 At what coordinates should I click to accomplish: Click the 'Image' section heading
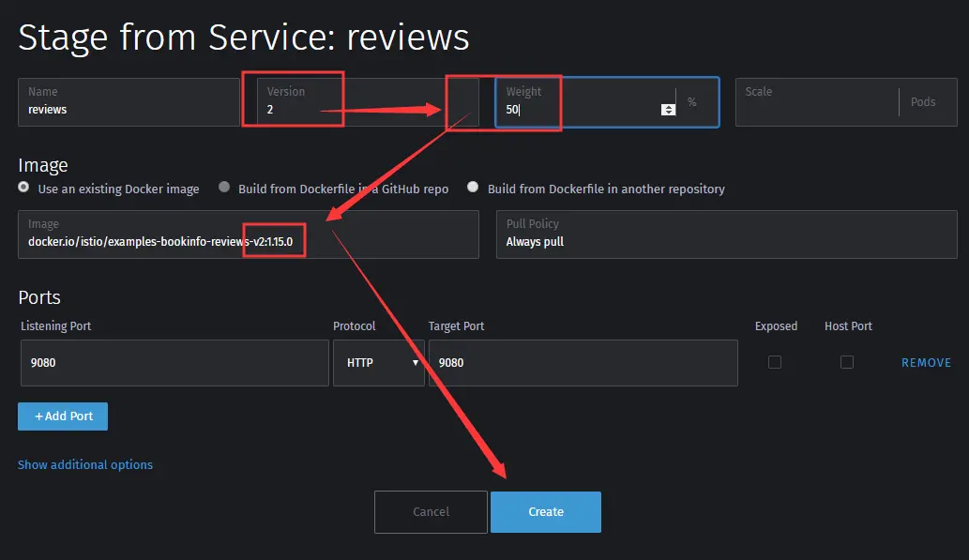pos(42,165)
